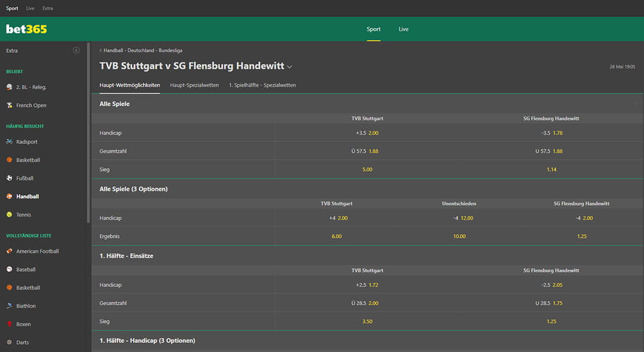The image size is (644, 352).
Task: Click the bet365 logo
Action: tap(26, 29)
